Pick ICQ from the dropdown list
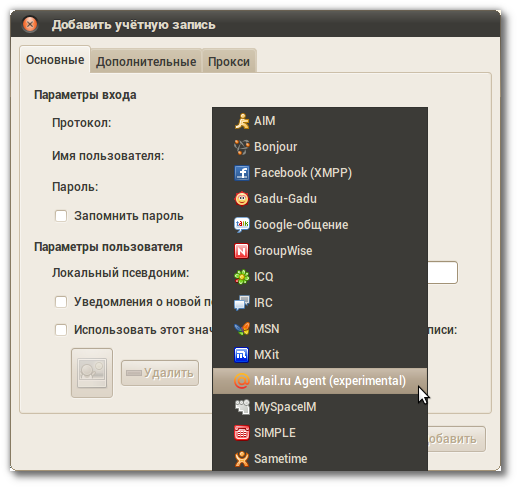518x488 pixels. coord(320,277)
